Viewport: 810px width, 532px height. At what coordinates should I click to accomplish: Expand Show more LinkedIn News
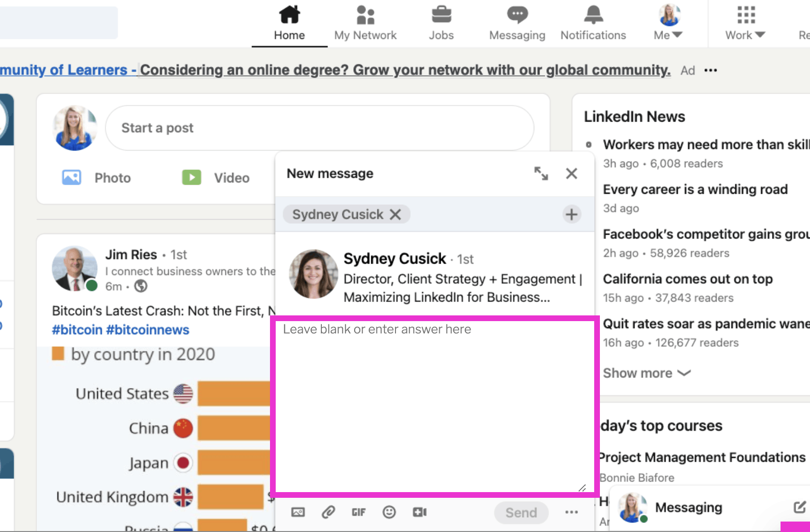(x=646, y=373)
